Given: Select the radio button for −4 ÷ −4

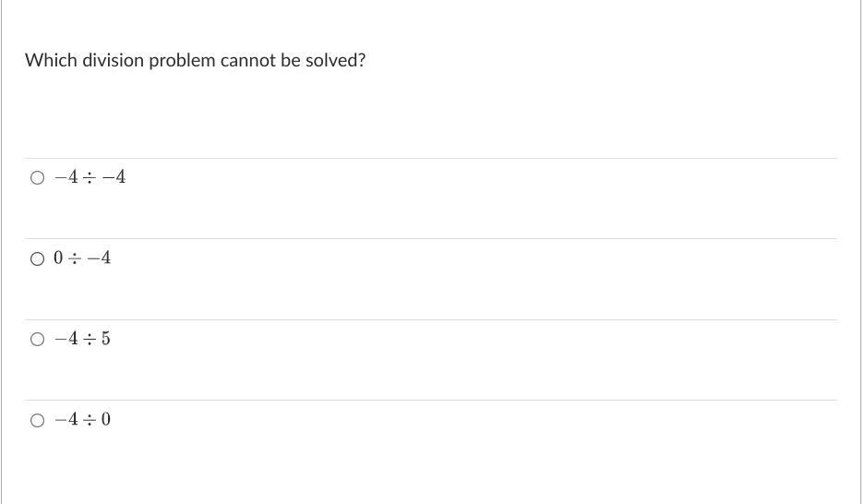Looking at the screenshot, I should point(37,177).
